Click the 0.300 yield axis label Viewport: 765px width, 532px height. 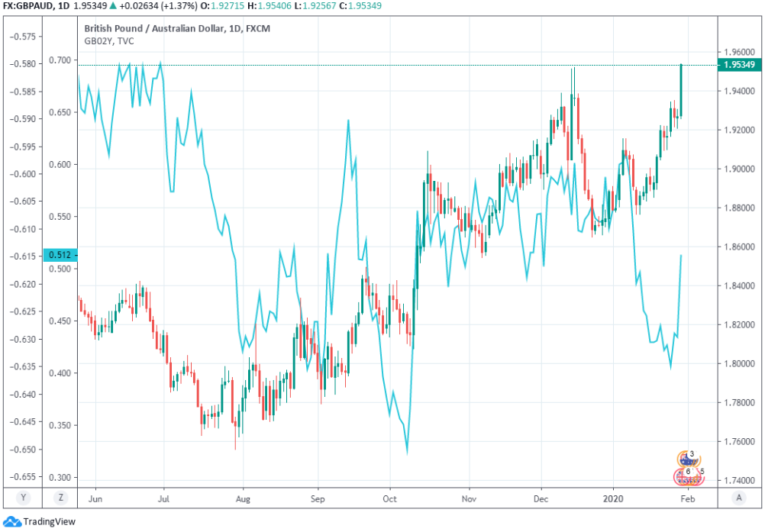60,477
